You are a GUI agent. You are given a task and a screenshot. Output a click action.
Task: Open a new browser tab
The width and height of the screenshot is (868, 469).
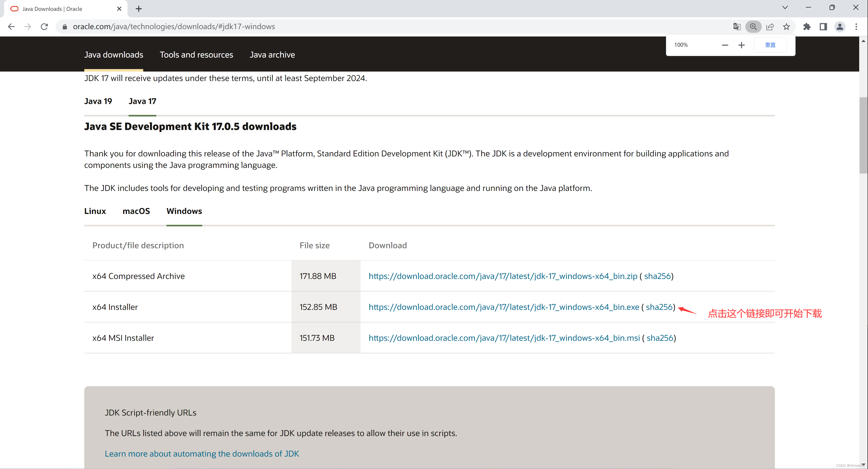[x=139, y=9]
